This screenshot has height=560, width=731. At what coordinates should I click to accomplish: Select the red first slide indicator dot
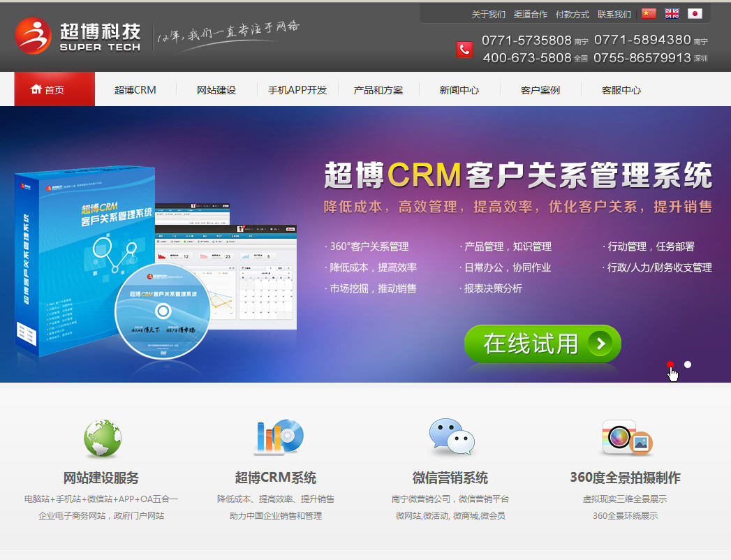tap(670, 364)
